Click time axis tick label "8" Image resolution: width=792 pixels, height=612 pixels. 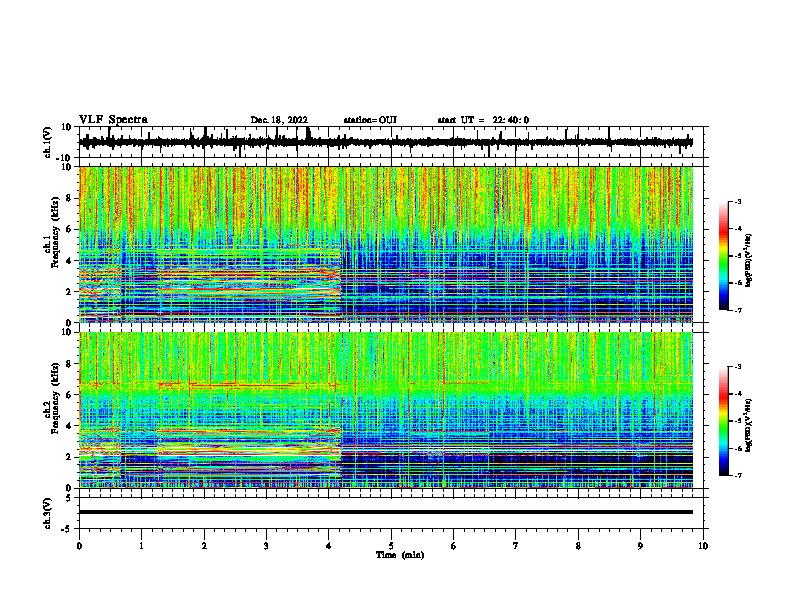click(x=578, y=546)
